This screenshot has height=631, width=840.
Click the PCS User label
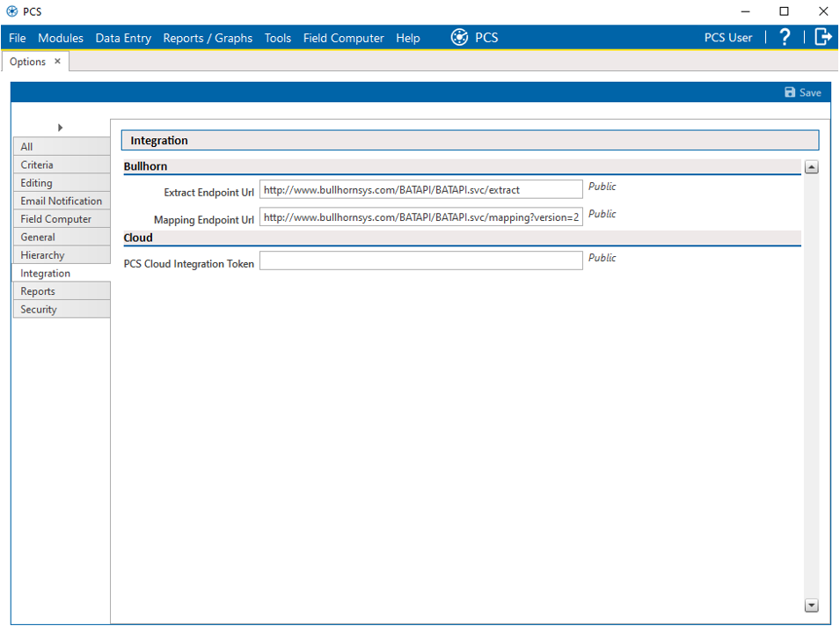click(728, 38)
